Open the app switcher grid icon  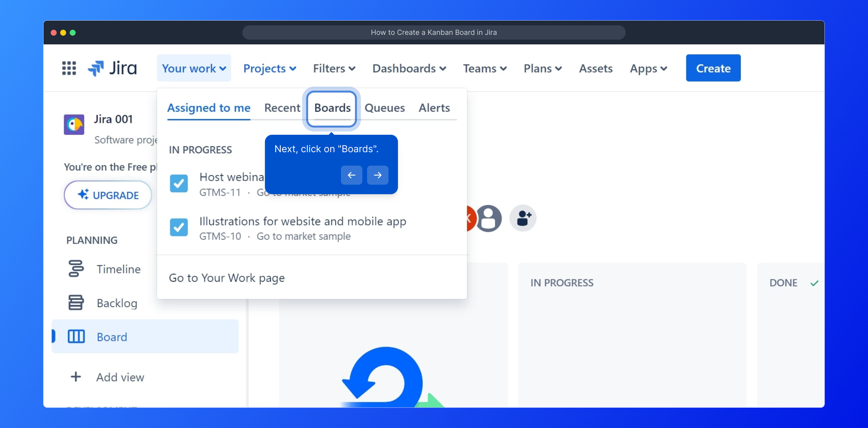[69, 68]
